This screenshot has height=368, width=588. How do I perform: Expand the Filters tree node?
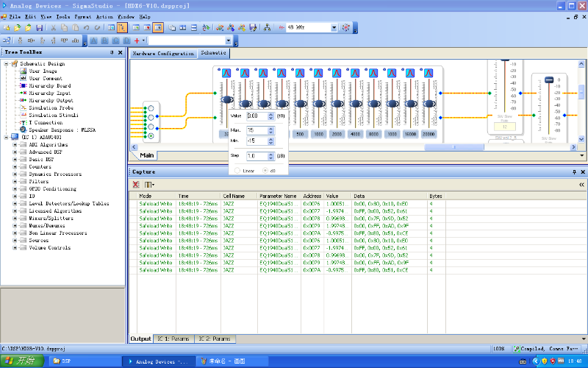point(15,181)
